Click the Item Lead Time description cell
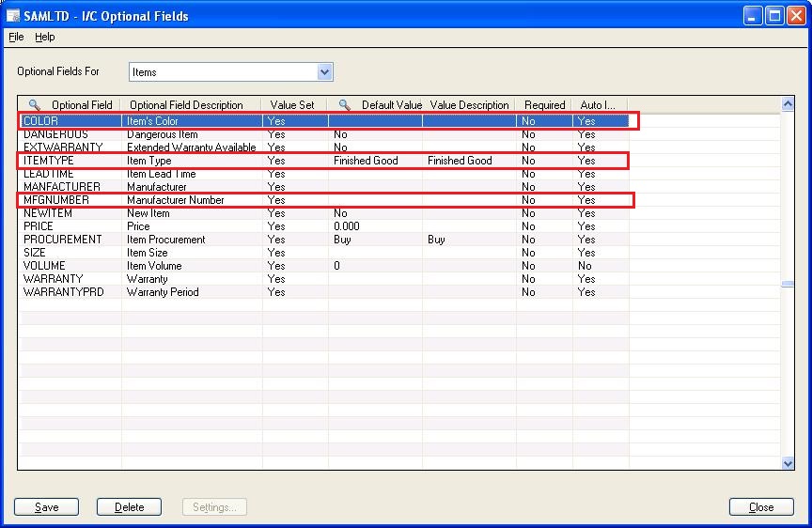 point(192,174)
